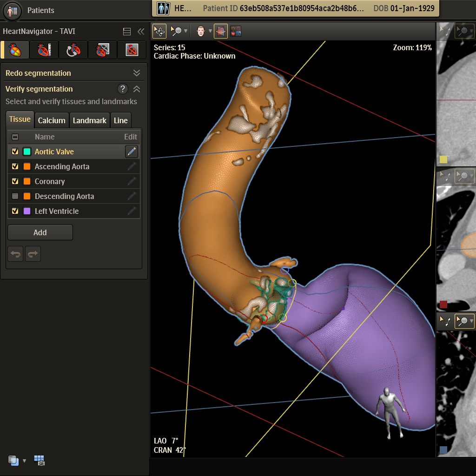Expand the Redo segmentation section

pyautogui.click(x=137, y=73)
